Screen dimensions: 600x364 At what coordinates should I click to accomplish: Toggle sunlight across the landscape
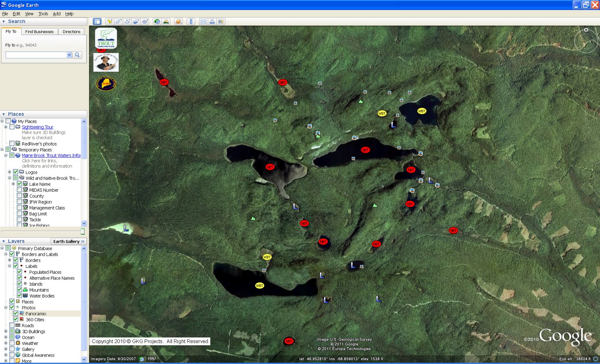click(x=165, y=21)
